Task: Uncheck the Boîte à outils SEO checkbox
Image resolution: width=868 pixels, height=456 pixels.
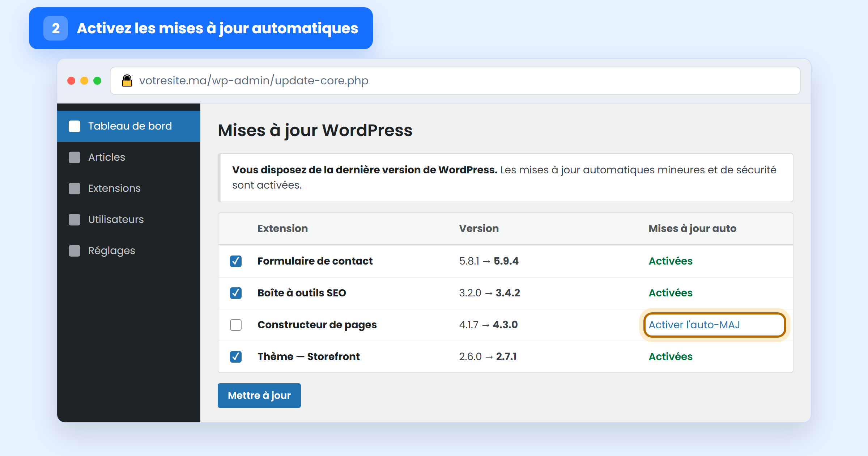Action: coord(236,293)
